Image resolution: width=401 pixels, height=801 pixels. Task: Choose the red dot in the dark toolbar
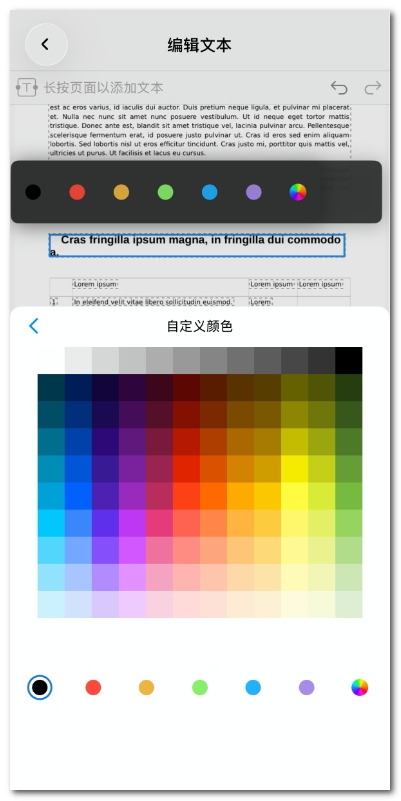point(77,192)
